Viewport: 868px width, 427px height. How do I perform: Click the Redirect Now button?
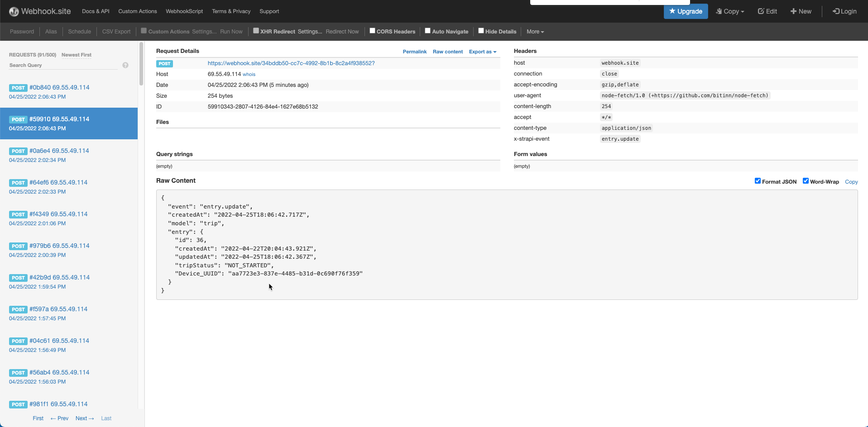pos(342,31)
